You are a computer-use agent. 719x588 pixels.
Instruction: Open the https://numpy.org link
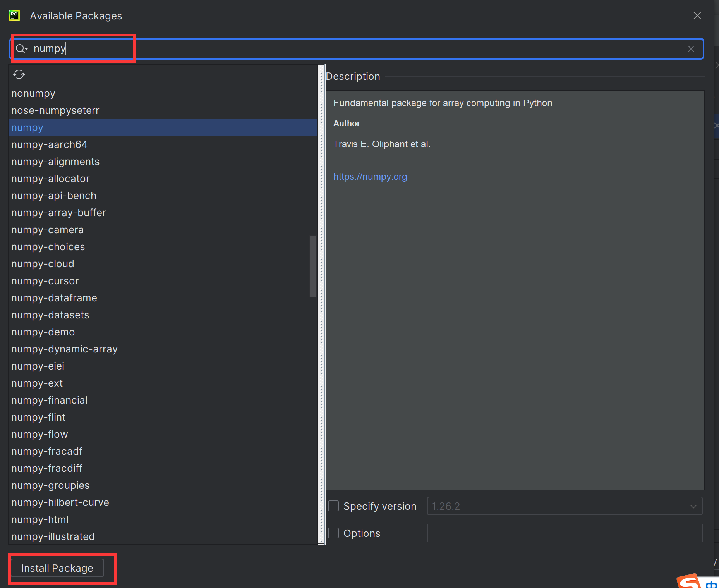(370, 177)
